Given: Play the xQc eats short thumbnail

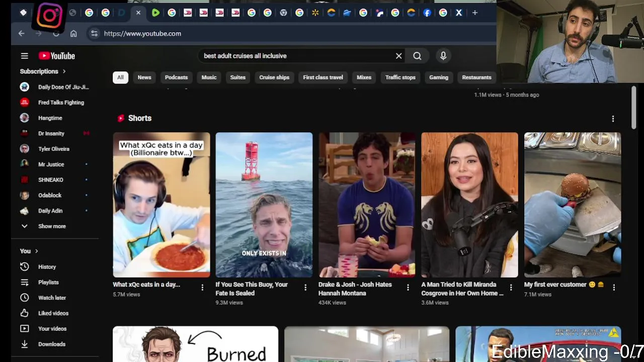Looking at the screenshot, I should (x=162, y=205).
